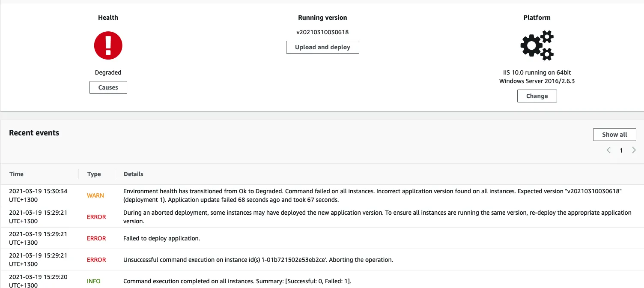644x288 pixels.
Task: Sort events by Type column header
Action: coord(94,174)
